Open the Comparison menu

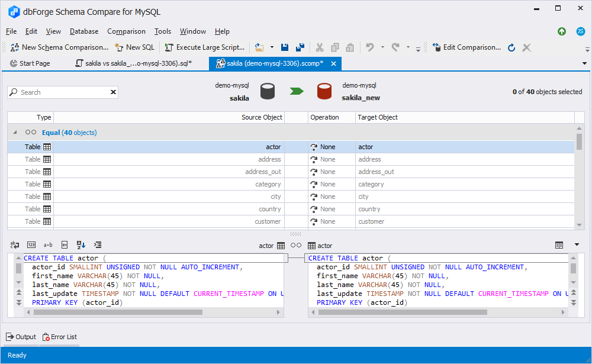coord(126,31)
